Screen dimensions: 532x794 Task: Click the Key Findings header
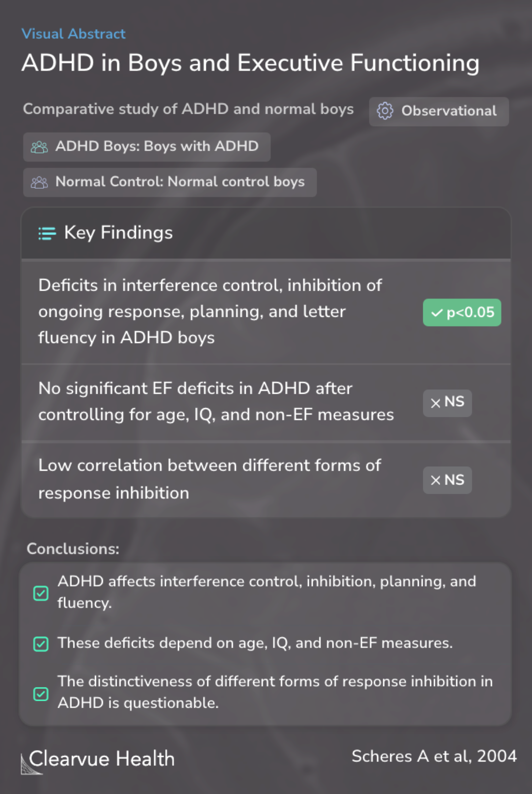118,233
